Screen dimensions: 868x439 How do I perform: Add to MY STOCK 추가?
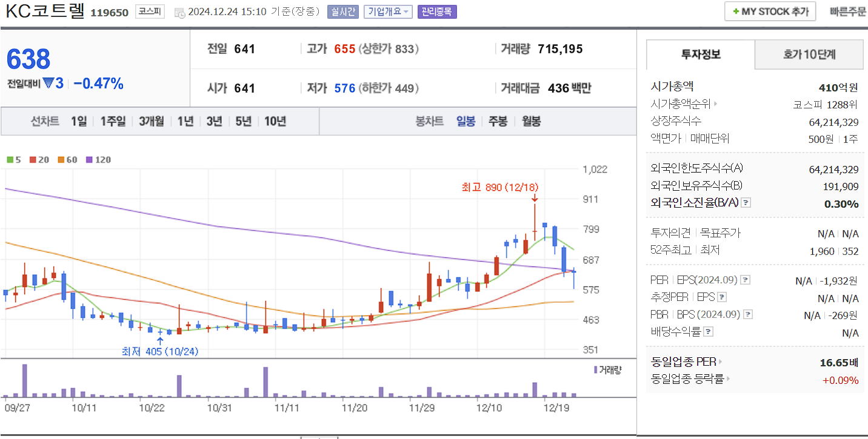[x=770, y=12]
